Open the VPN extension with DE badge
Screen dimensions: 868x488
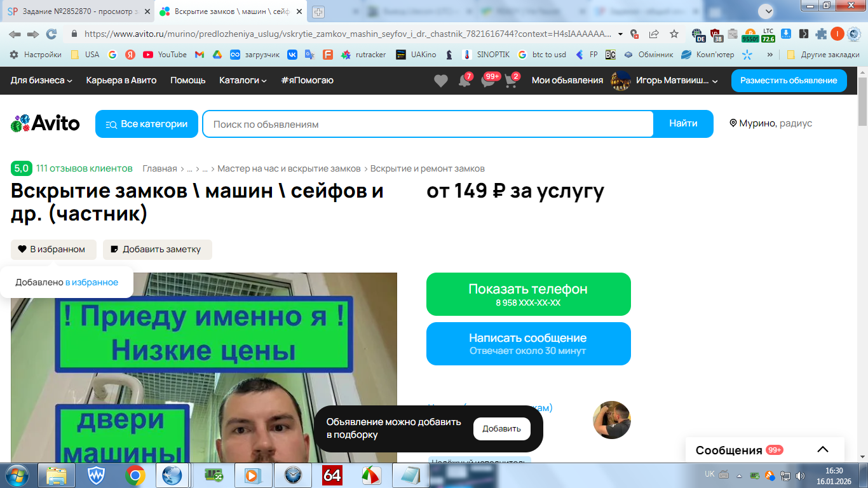pos(698,34)
